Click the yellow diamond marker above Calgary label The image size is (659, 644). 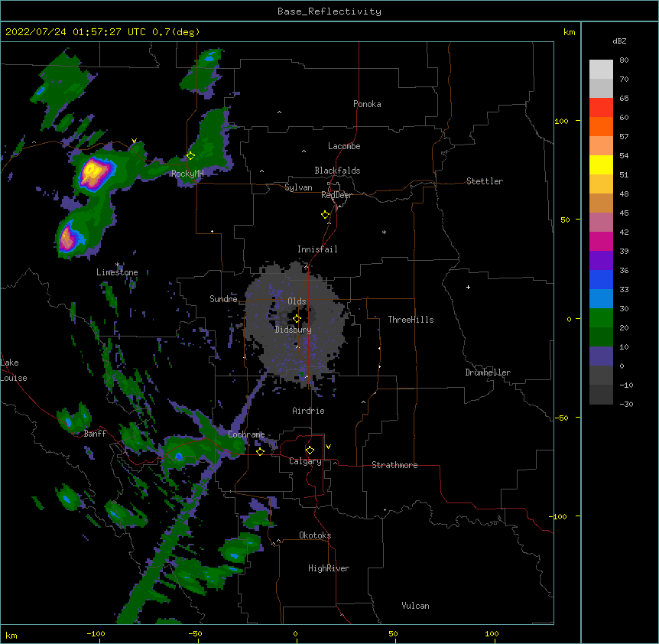pyautogui.click(x=310, y=450)
